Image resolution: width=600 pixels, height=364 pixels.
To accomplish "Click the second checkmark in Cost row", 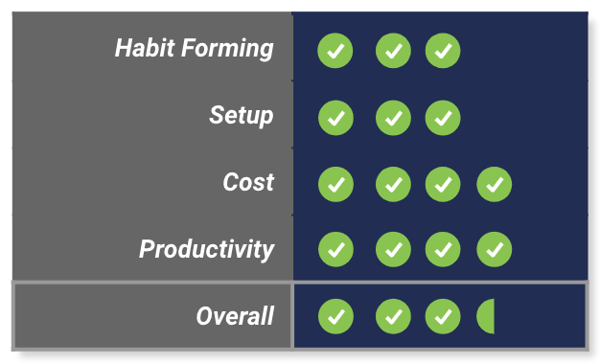I will click(x=393, y=184).
